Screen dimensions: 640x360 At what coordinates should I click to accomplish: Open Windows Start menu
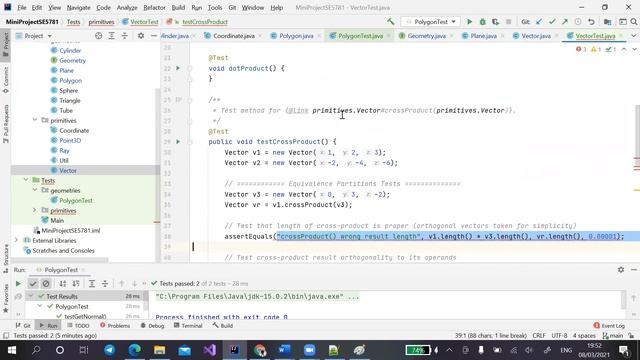point(11,350)
